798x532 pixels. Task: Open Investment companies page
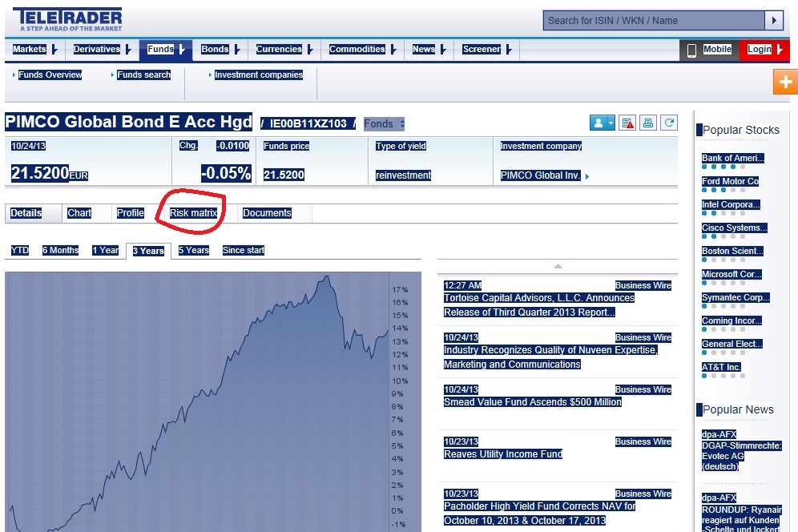pos(259,75)
